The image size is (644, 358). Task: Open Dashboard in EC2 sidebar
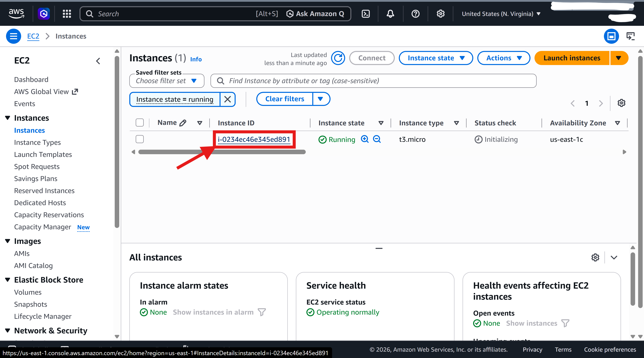[x=31, y=79]
